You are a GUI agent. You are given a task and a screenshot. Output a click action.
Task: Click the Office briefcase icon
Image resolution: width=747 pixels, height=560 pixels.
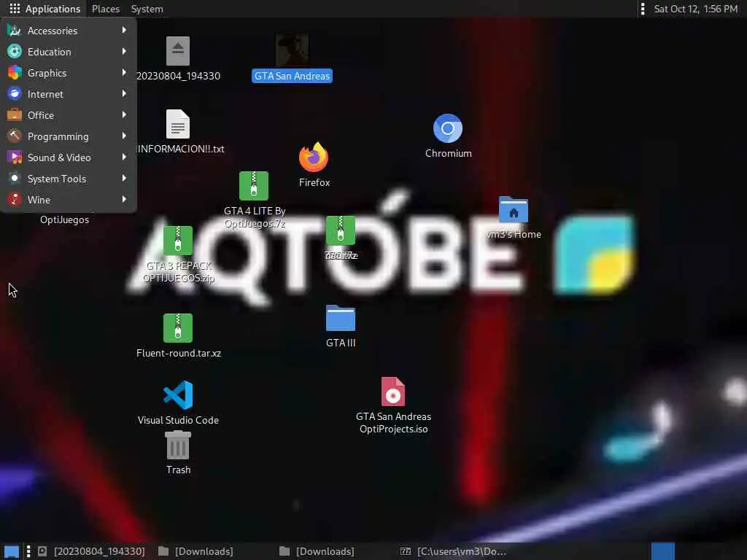pyautogui.click(x=15, y=114)
